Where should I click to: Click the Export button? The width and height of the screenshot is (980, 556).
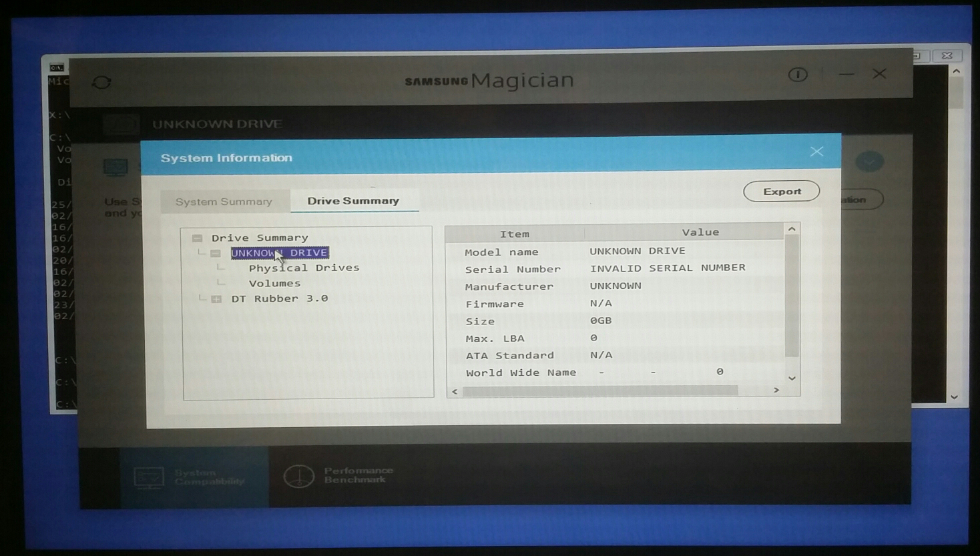click(782, 192)
